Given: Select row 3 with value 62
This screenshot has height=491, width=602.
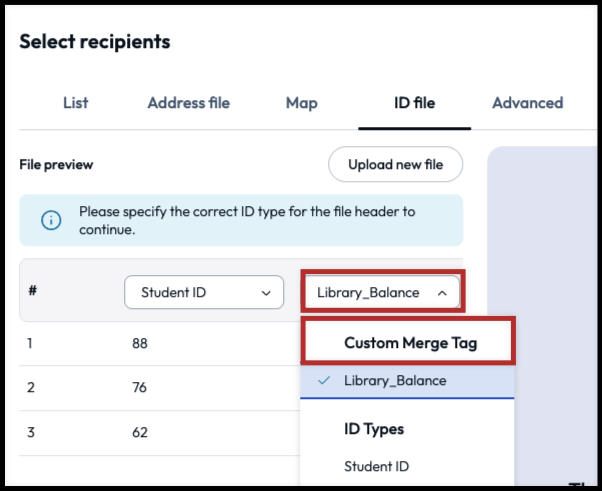Looking at the screenshot, I should 140,434.
